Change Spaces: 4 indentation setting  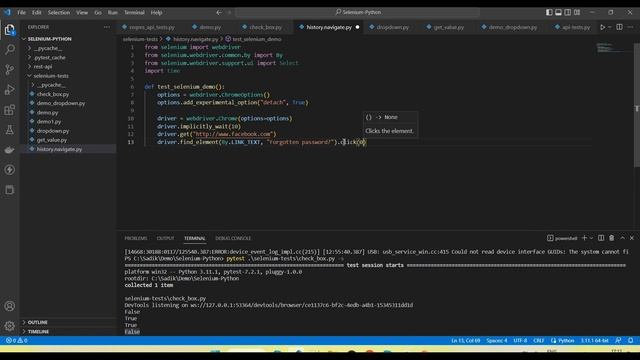[497, 340]
